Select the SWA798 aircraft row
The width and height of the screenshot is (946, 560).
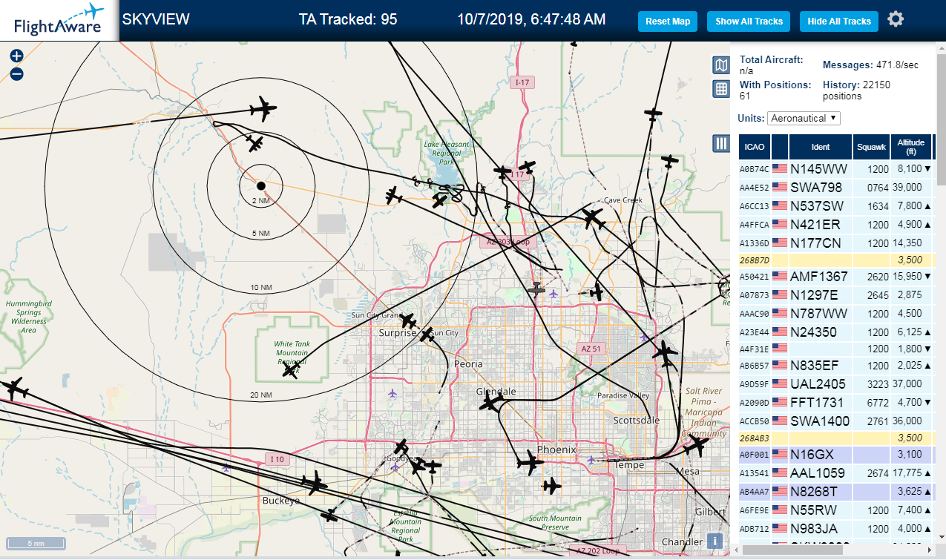pos(836,187)
